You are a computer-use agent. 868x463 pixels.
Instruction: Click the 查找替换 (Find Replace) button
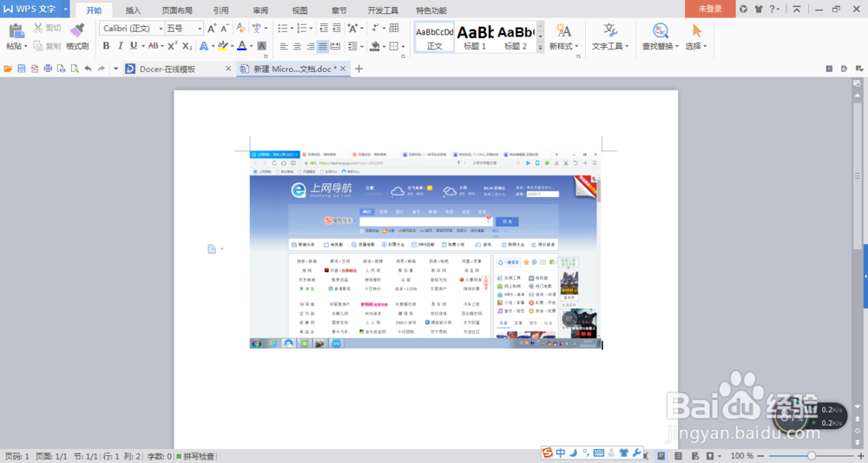660,36
